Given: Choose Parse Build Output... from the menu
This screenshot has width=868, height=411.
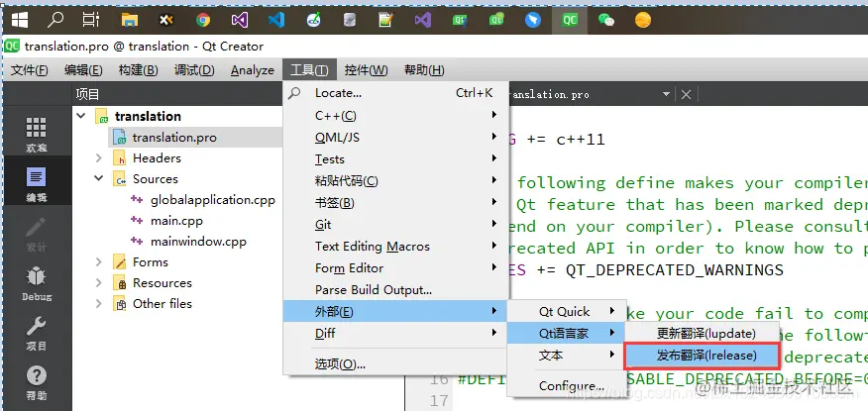Looking at the screenshot, I should pyautogui.click(x=395, y=290).
